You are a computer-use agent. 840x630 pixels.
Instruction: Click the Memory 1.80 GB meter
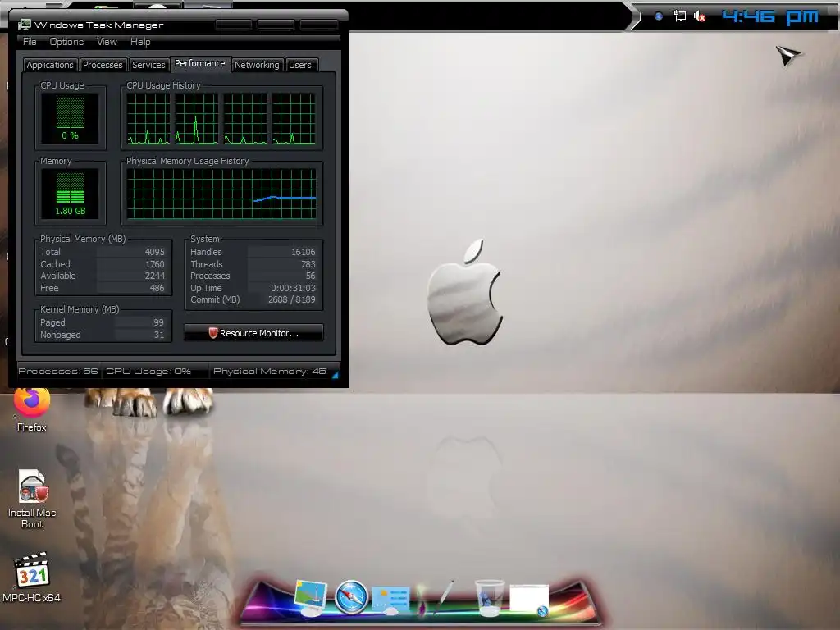click(x=71, y=194)
